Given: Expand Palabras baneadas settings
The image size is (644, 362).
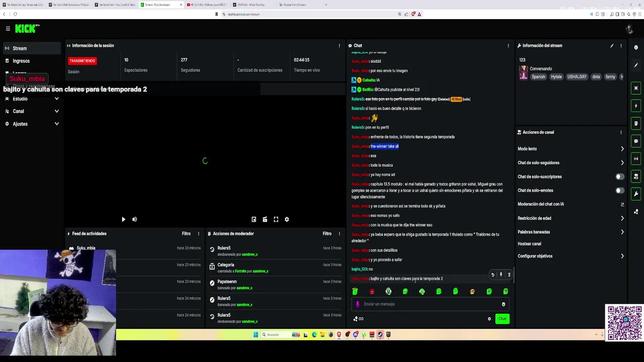Looking at the screenshot, I should [622, 232].
